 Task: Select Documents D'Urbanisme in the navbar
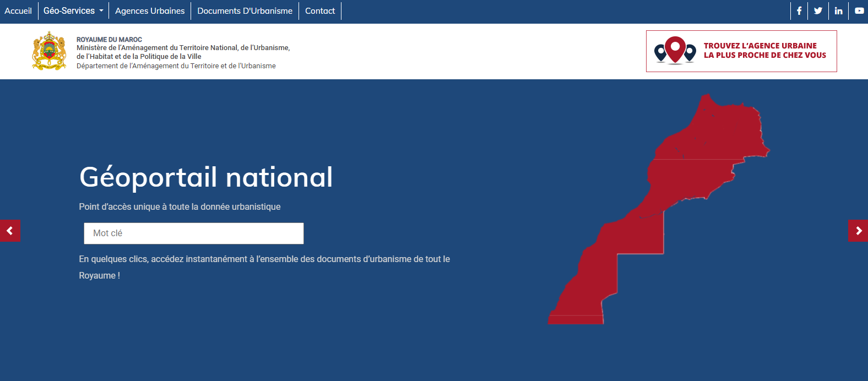point(245,11)
